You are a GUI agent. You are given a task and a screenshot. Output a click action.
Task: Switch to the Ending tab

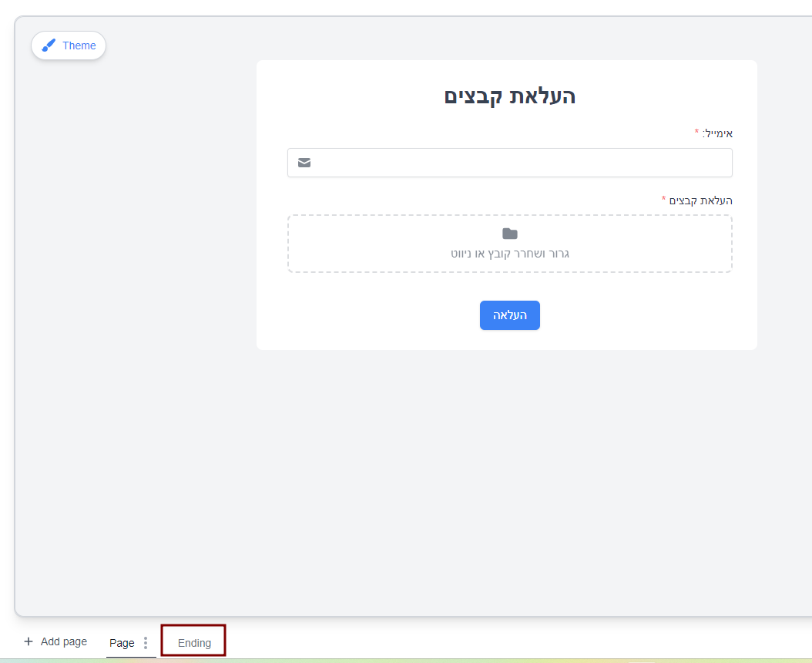click(x=194, y=643)
